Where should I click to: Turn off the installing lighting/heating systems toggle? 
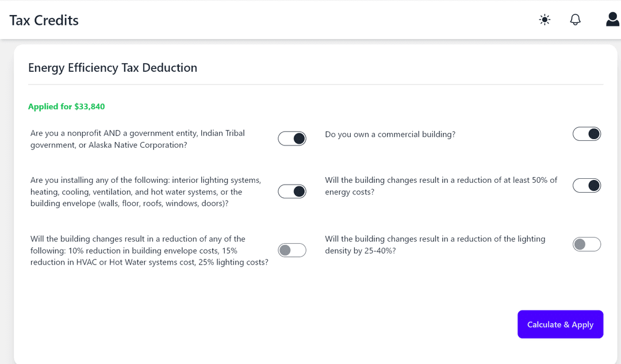pyautogui.click(x=292, y=191)
